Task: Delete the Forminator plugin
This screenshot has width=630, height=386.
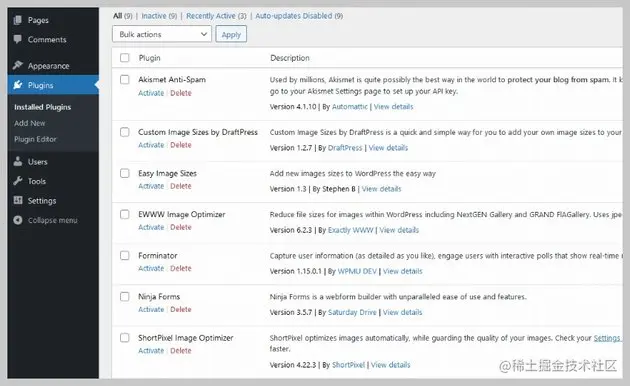Action: click(181, 268)
